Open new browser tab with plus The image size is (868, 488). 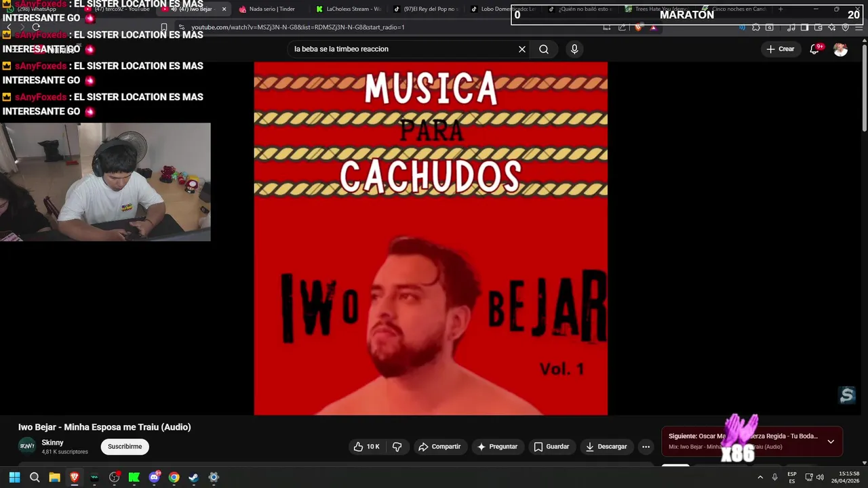point(781,9)
